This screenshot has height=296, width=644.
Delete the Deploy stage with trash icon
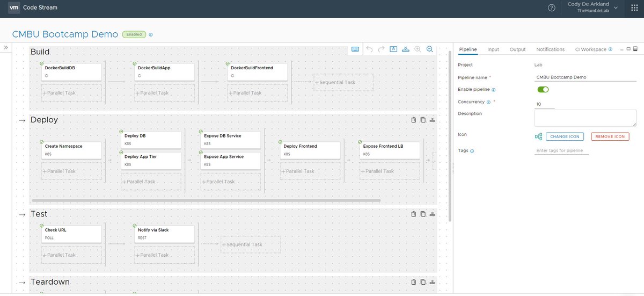click(x=414, y=120)
